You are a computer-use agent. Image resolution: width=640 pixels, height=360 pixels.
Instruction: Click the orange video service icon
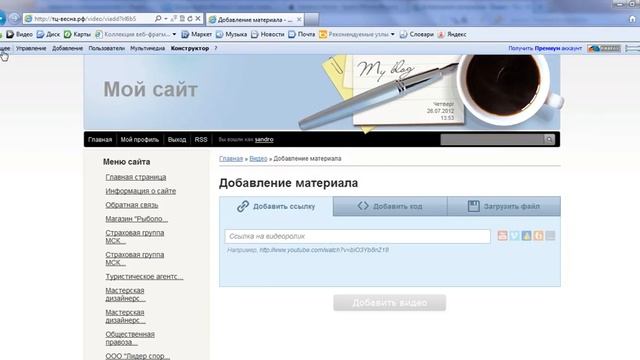pyautogui.click(x=538, y=236)
